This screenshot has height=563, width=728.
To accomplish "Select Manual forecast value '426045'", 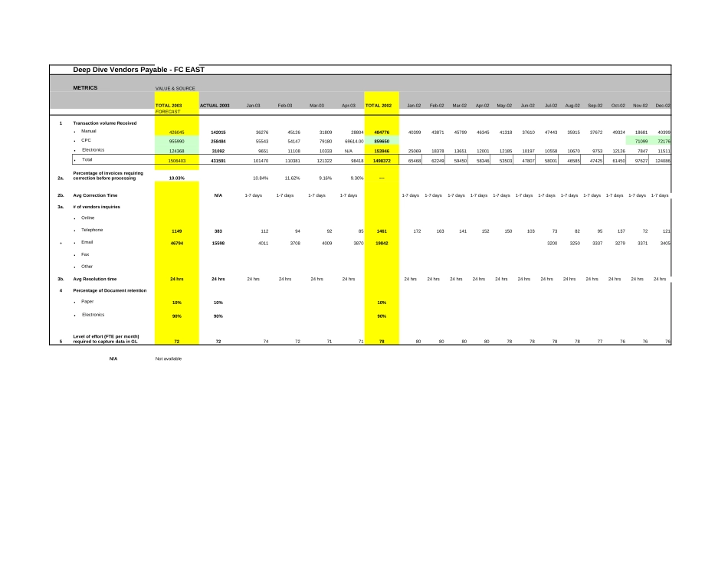I will 176,133.
